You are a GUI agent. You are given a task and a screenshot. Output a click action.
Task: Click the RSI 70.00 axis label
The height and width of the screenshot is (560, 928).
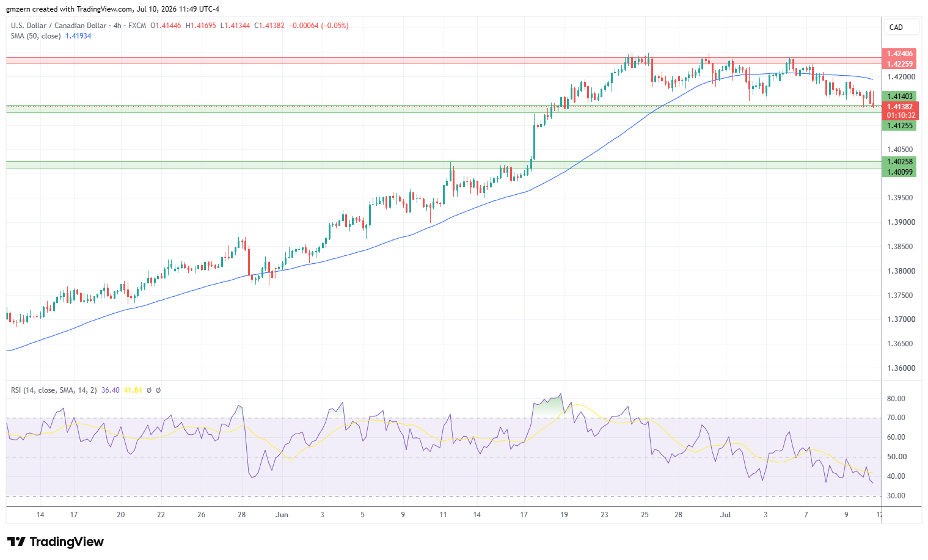click(x=896, y=418)
